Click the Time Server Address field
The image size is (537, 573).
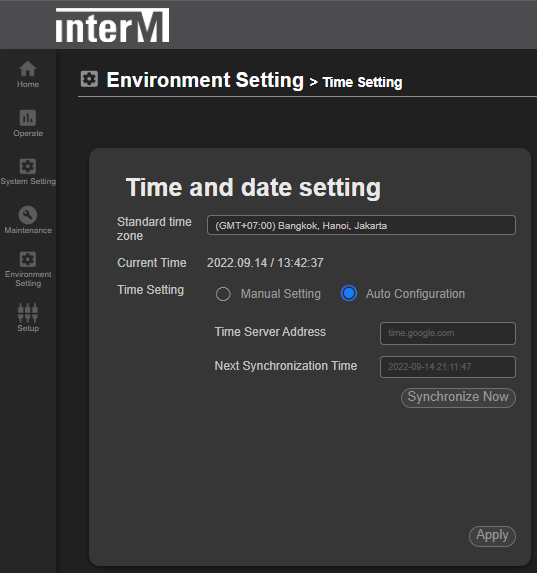pyautogui.click(x=448, y=333)
